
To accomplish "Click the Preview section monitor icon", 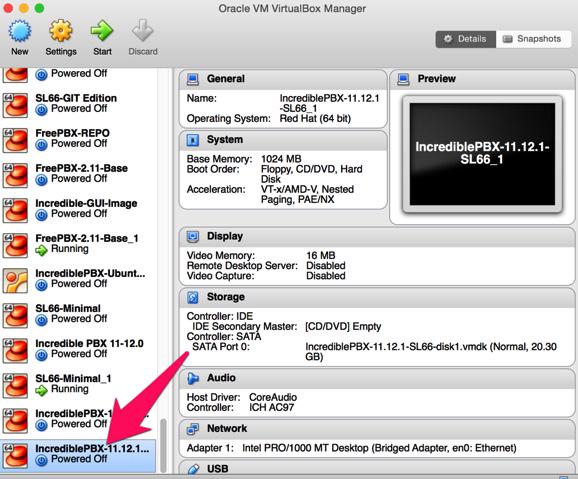I will [x=403, y=79].
